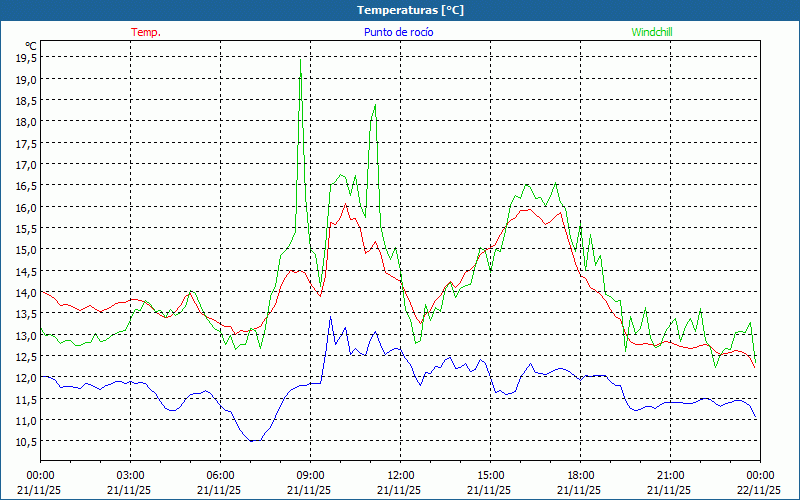Screen dimensions: 800x500
Task: Click the 22/11/25 date label
Action: pyautogui.click(x=759, y=490)
